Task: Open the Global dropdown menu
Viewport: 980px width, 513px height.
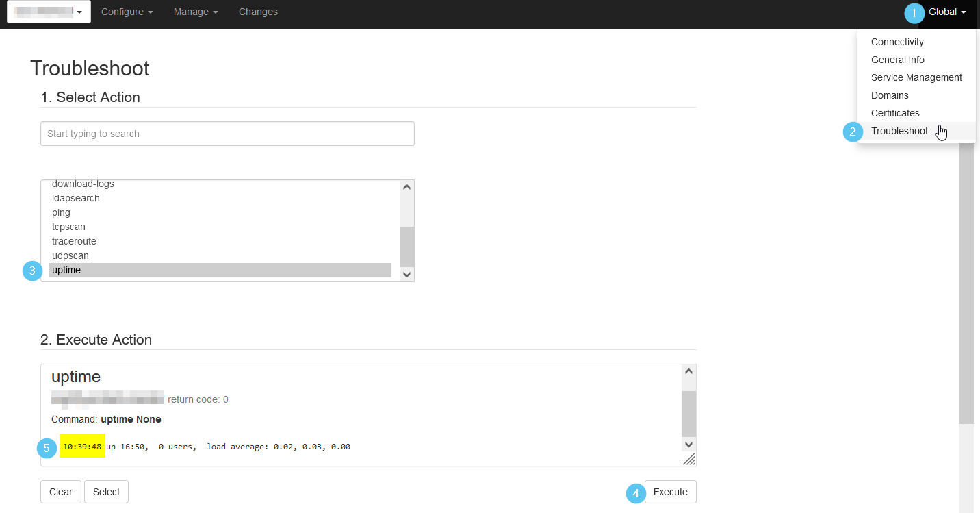Action: (946, 12)
